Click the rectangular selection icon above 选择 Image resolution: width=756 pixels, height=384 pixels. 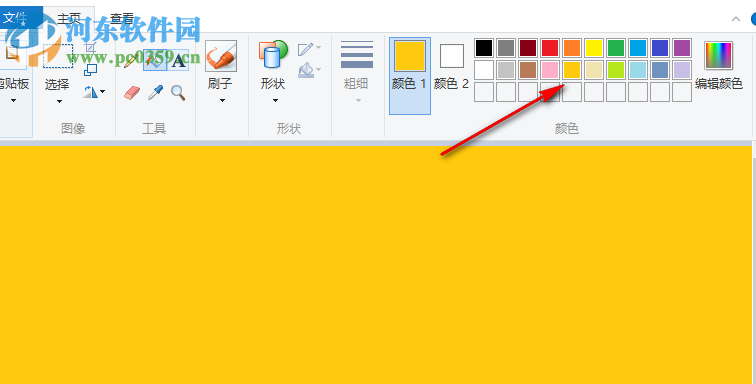[58, 55]
